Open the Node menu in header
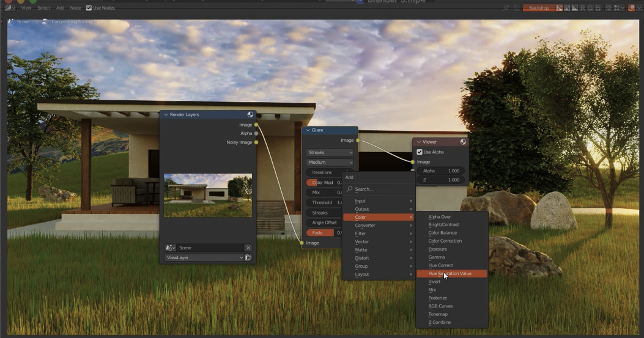The width and height of the screenshot is (644, 338). click(x=75, y=8)
